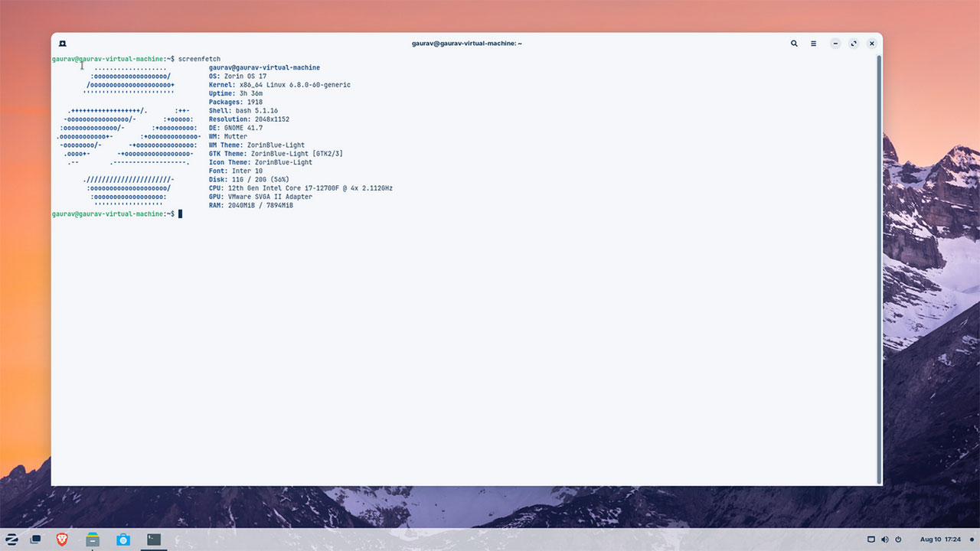The width and height of the screenshot is (980, 551).
Task: Click the hostname header above OS line
Action: (264, 67)
